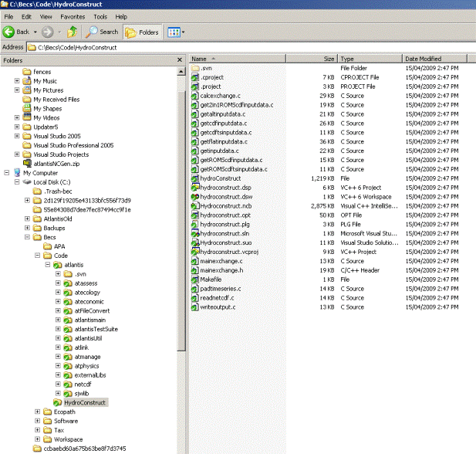Image resolution: width=476 pixels, height=454 pixels.
Task: Open the Views dropdown in toolbar
Action: pos(174,32)
